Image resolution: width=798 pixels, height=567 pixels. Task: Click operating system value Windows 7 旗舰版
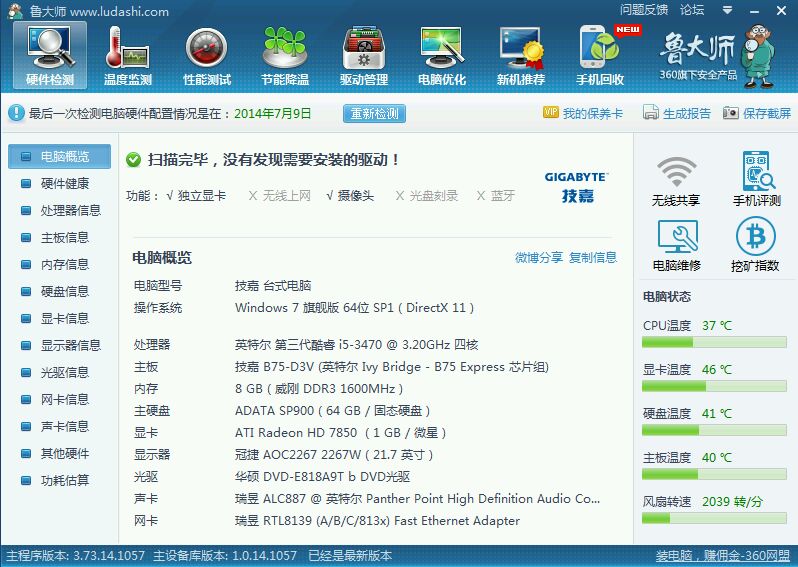355,307
